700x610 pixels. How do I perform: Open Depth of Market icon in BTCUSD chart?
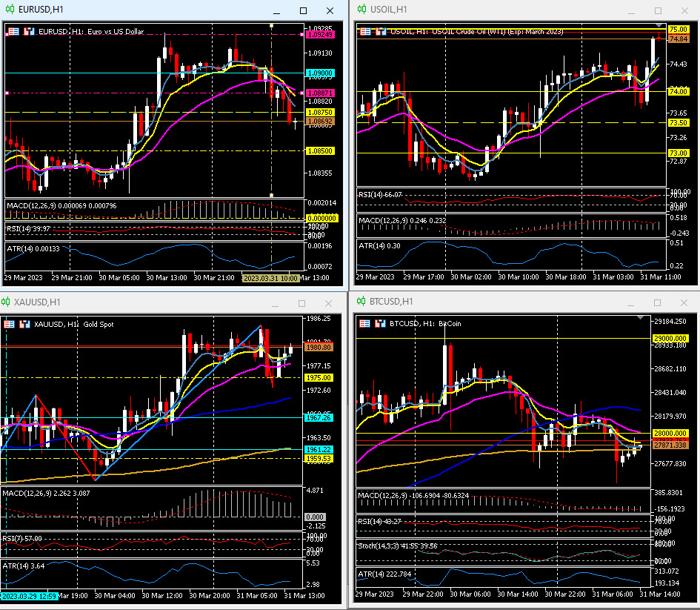coord(364,323)
